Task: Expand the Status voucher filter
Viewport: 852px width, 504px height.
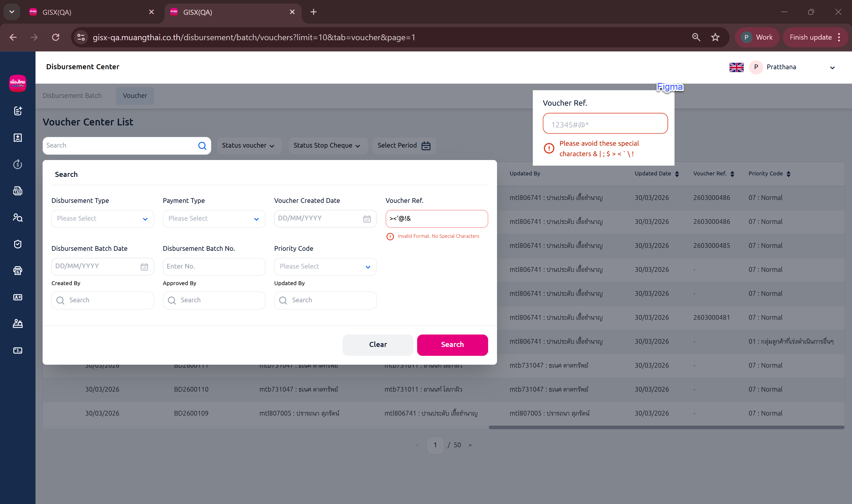Action: (x=248, y=146)
